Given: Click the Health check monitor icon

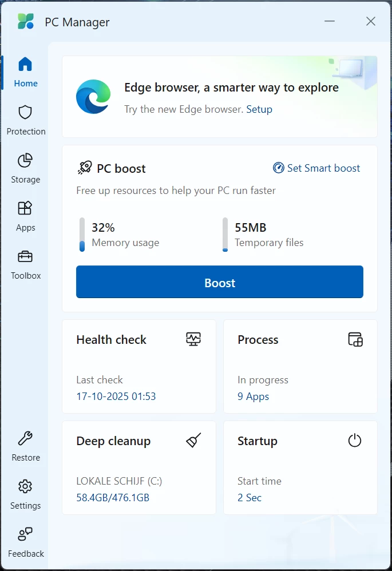Looking at the screenshot, I should click(x=193, y=339).
